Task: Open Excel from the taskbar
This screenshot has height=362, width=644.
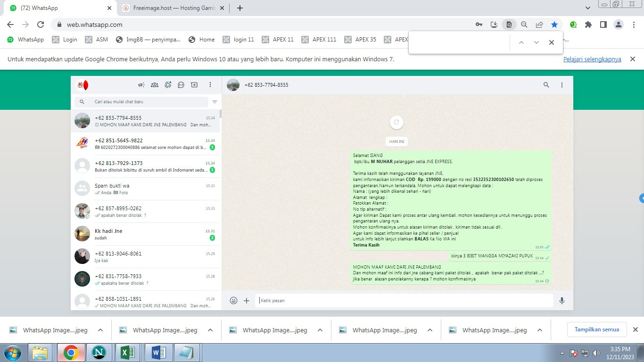Action: click(128, 353)
